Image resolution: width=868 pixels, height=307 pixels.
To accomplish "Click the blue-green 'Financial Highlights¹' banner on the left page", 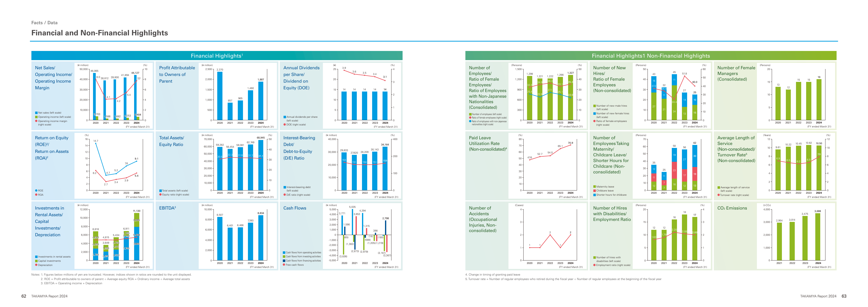I will tap(217, 56).
